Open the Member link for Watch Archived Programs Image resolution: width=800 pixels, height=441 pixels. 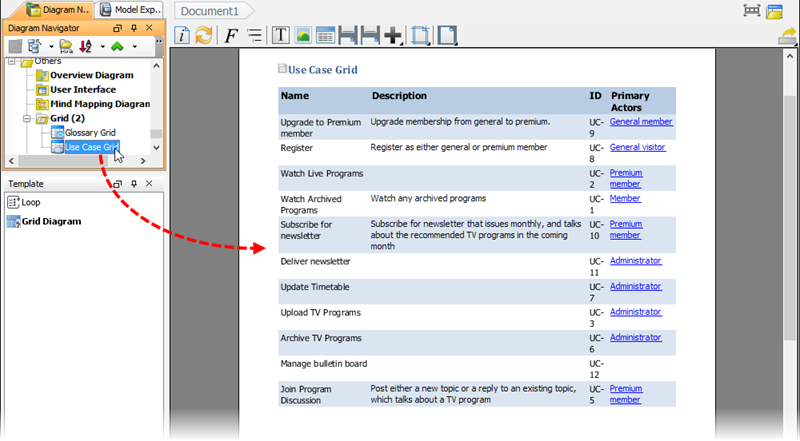coord(625,198)
